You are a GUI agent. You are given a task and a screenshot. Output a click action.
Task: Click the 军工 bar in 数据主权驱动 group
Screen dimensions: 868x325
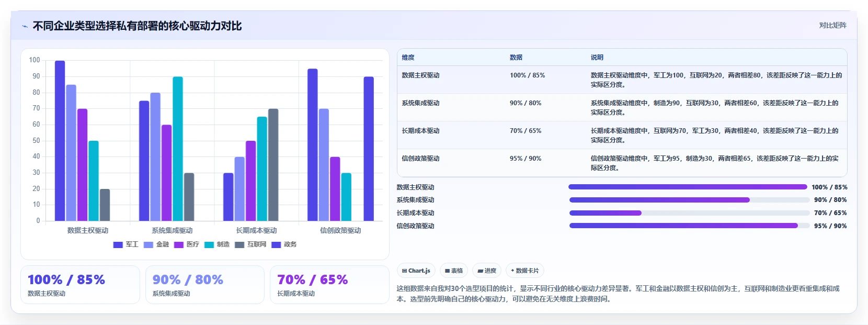(60, 141)
